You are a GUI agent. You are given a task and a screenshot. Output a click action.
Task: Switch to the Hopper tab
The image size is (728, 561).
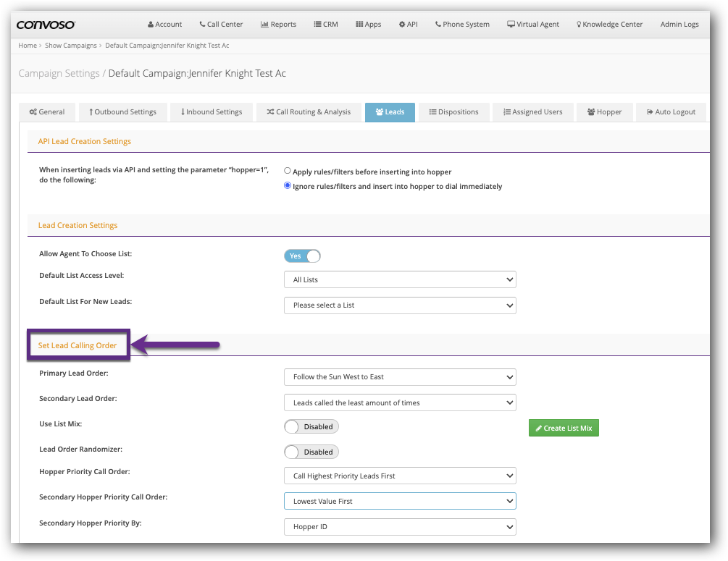pyautogui.click(x=605, y=111)
